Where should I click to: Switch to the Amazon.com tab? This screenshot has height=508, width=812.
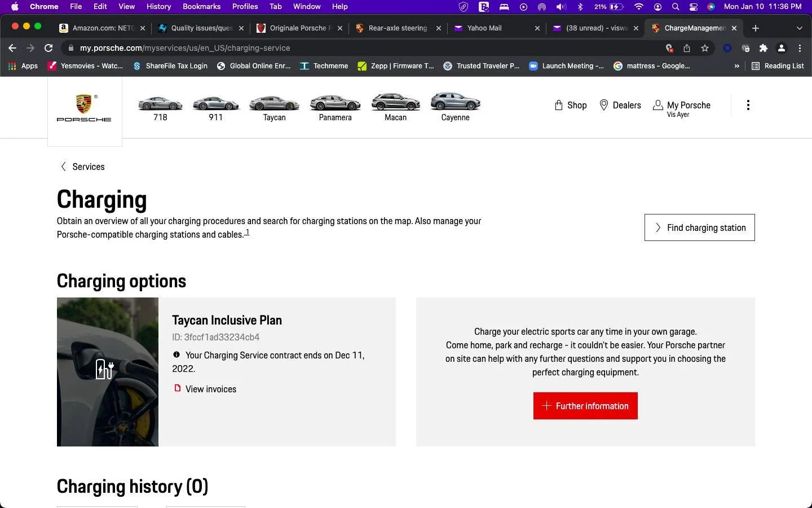tap(102, 28)
